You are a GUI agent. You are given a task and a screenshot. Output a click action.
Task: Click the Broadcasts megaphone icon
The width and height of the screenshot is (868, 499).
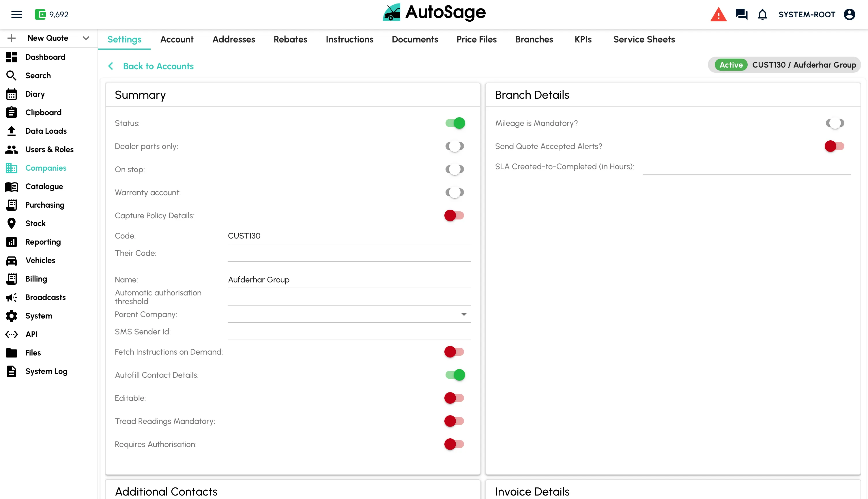click(11, 297)
